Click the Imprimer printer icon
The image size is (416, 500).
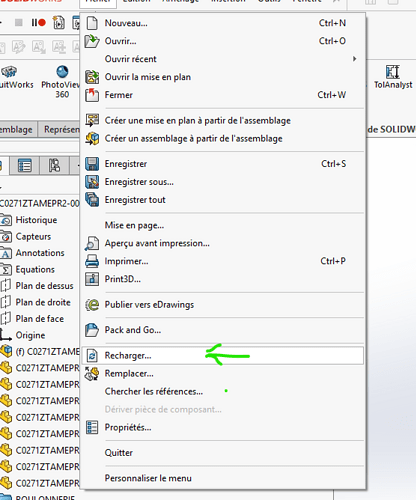pyautogui.click(x=92, y=261)
